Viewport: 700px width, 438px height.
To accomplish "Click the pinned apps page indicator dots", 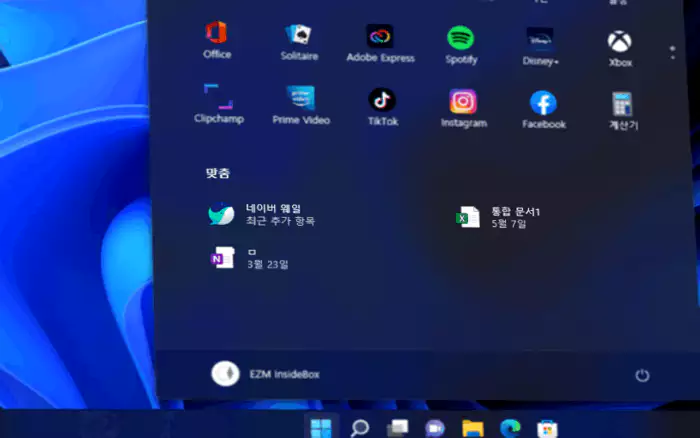I will 672,53.
